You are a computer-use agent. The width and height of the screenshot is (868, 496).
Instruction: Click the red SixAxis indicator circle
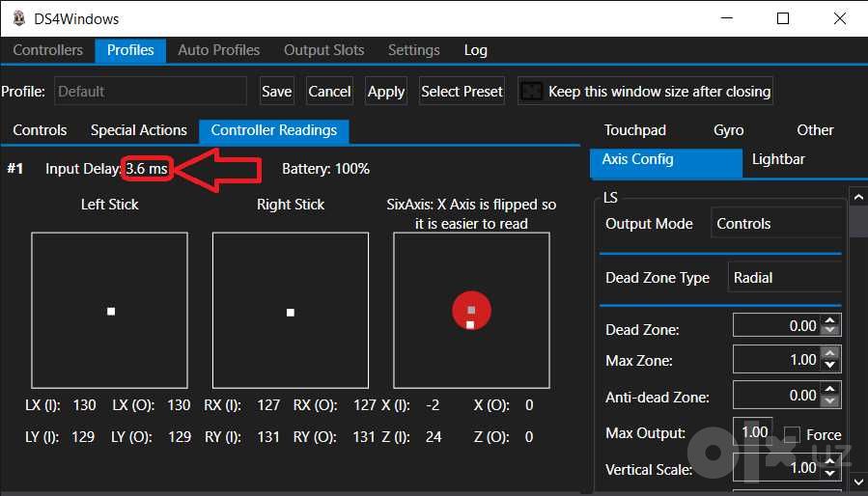tap(471, 311)
